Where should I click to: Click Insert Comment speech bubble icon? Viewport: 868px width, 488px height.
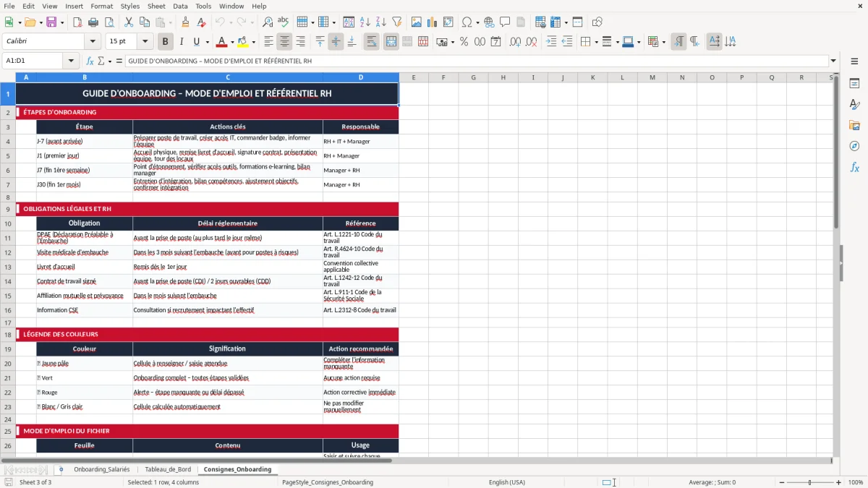(505, 22)
